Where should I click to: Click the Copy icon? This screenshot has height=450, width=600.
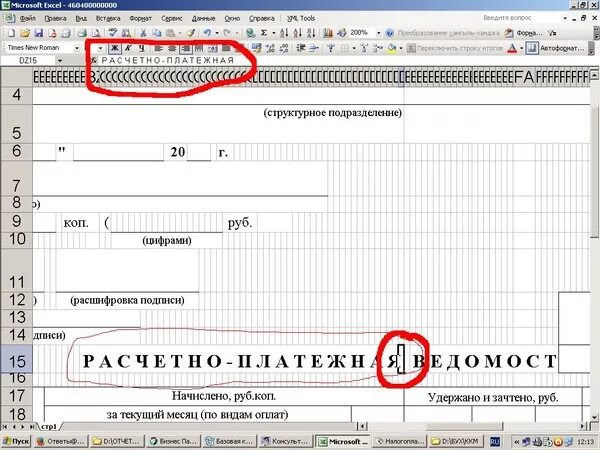[157, 33]
